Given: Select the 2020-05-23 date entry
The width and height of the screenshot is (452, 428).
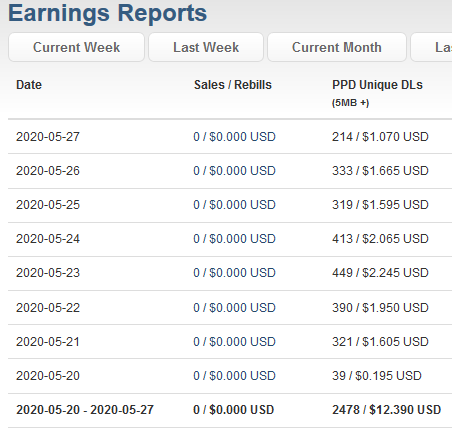Looking at the screenshot, I should [x=48, y=273].
